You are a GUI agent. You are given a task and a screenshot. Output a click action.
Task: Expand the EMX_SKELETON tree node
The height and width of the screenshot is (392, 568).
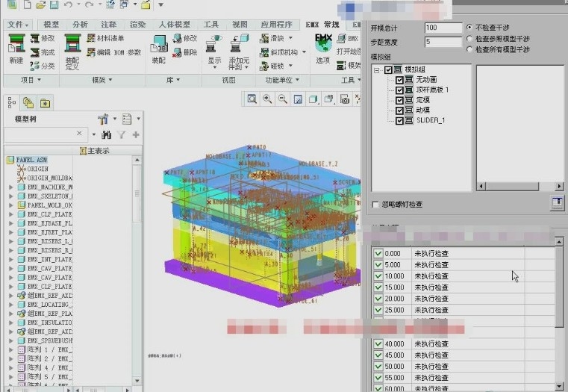pyautogui.click(x=11, y=196)
